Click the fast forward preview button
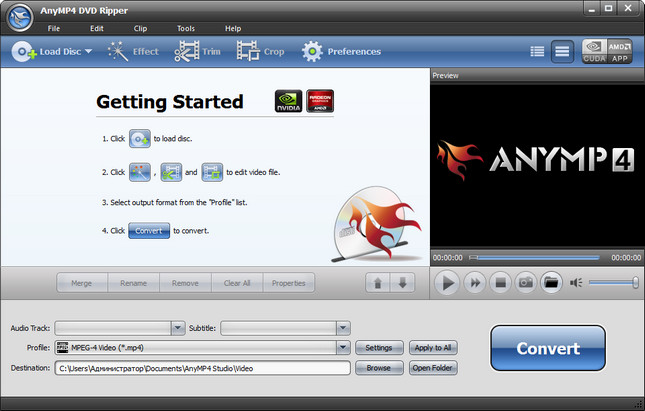 475,283
